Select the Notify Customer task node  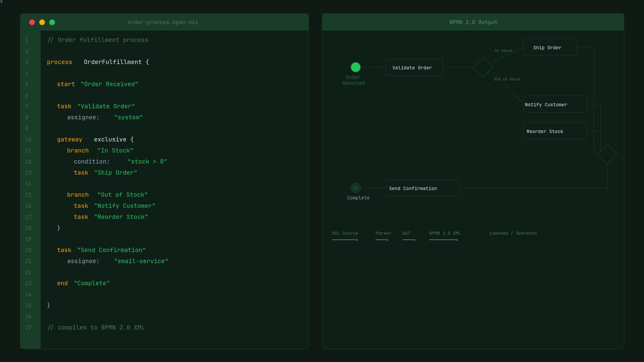555,104
